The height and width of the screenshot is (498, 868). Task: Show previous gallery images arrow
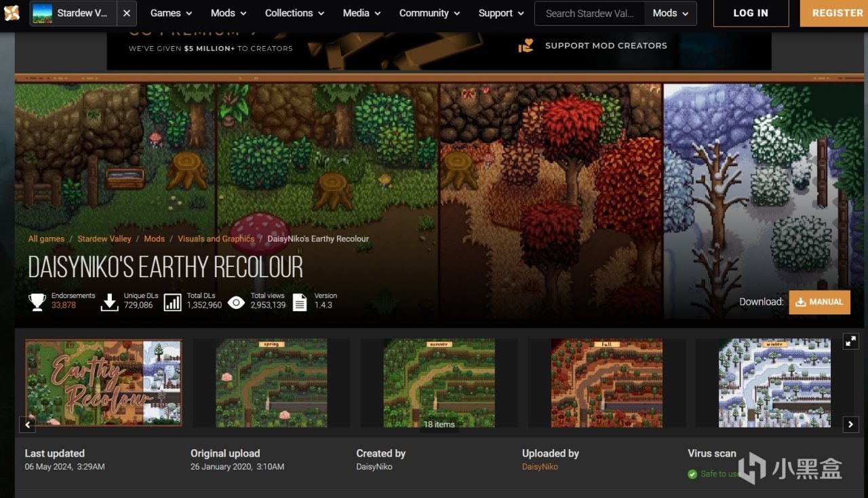pos(27,425)
